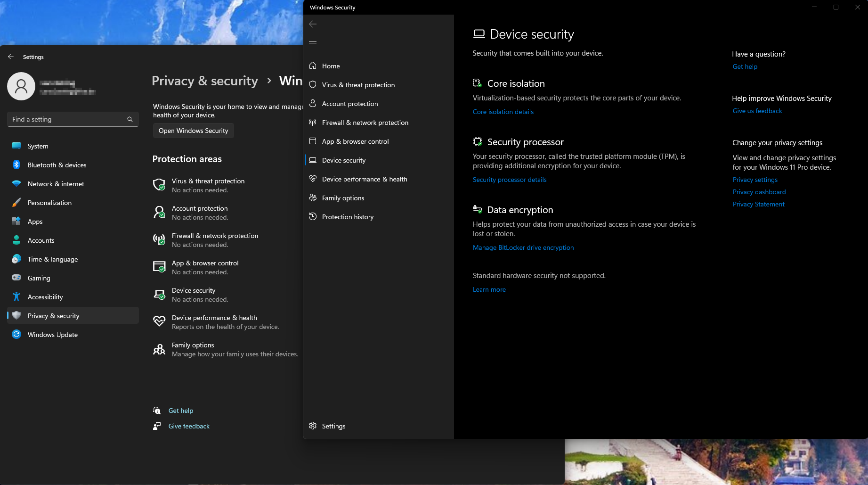Click Give feedback link in Settings window

(x=189, y=426)
